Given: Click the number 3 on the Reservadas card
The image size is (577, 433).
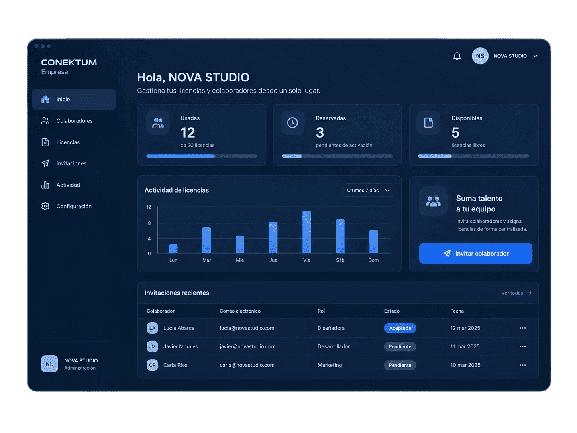Looking at the screenshot, I should tap(320, 132).
